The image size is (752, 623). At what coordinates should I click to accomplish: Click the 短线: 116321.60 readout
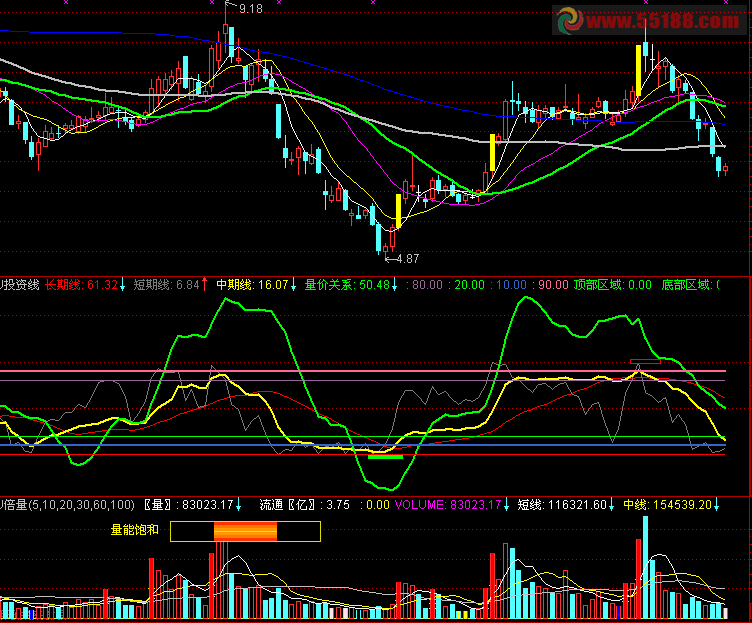(562, 505)
